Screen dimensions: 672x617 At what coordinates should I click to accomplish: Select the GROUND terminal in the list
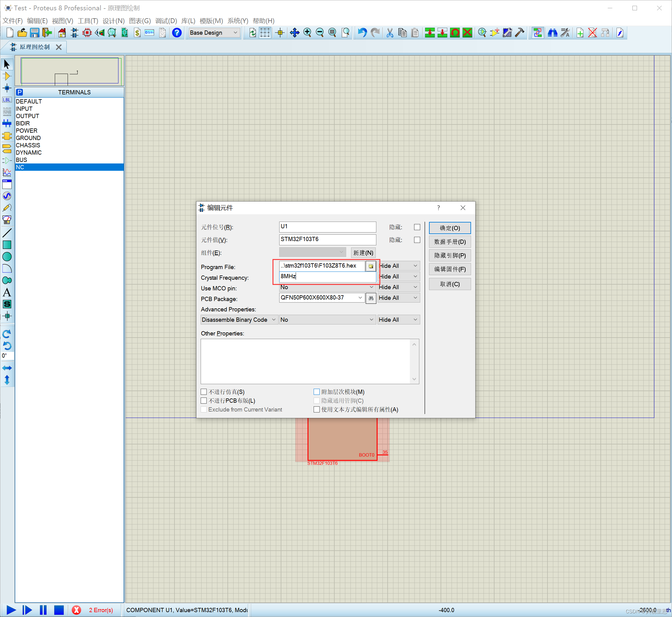(28, 138)
